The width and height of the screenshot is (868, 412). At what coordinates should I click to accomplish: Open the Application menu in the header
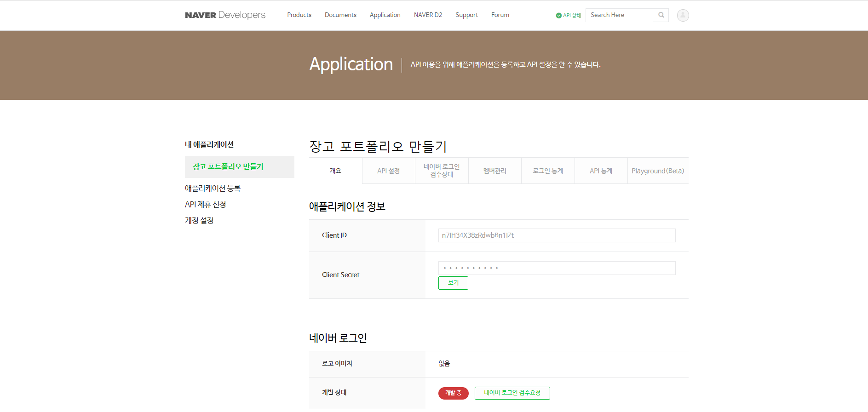385,15
